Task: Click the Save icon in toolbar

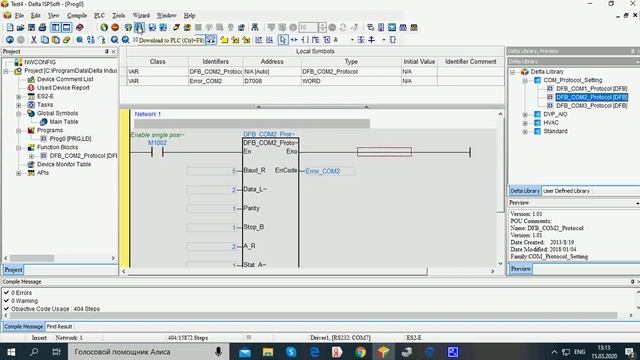Action: point(31,27)
